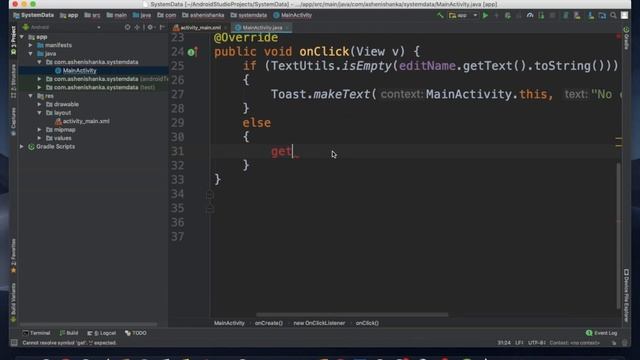
Task: Expand the manifests folder
Action: click(x=31, y=45)
